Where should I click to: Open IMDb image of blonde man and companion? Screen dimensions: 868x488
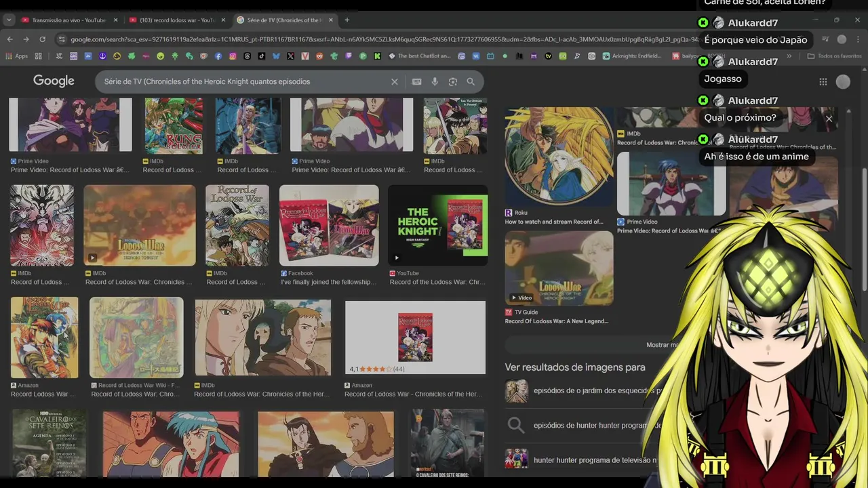pos(263,338)
